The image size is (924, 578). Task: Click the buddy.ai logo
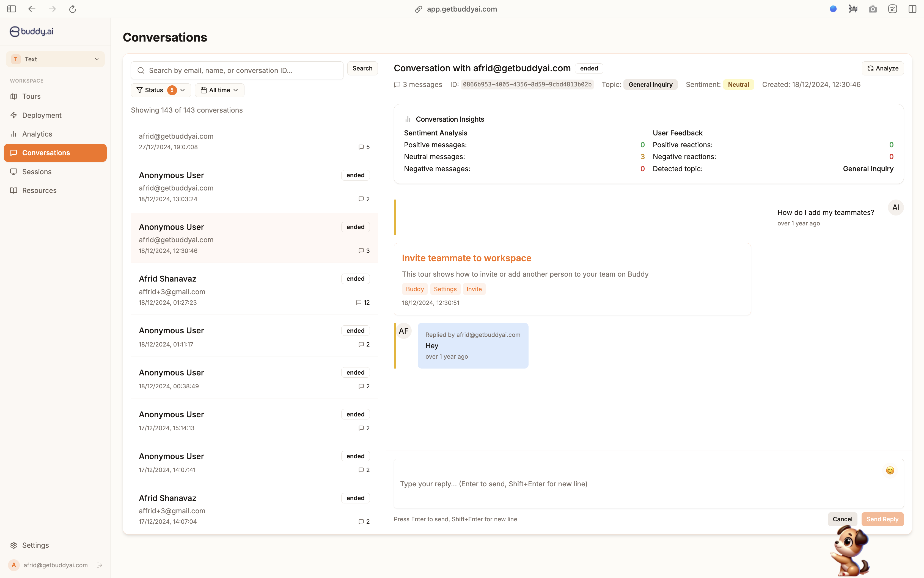tap(31, 31)
